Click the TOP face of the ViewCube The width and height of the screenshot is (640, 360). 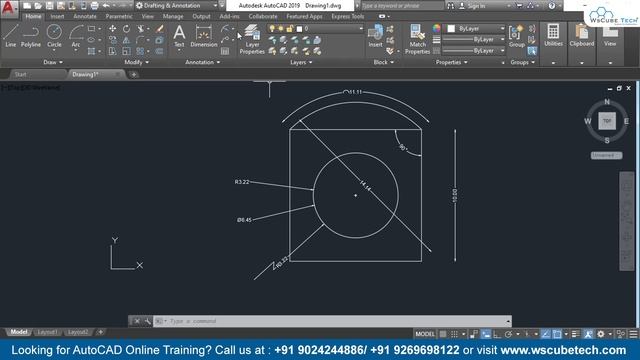(607, 121)
